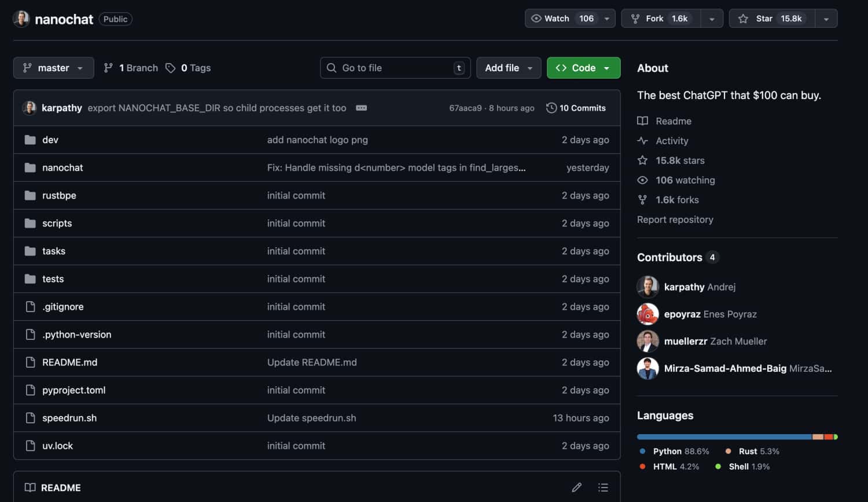Screen dimensions: 868x502
Task: Open the Star lists dropdown arrow
Action: coord(826,19)
